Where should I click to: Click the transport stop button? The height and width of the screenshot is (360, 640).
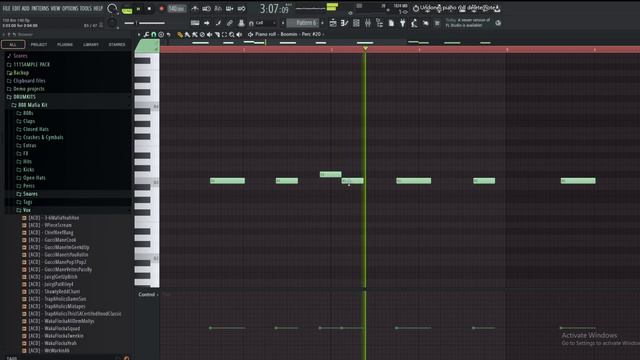149,9
